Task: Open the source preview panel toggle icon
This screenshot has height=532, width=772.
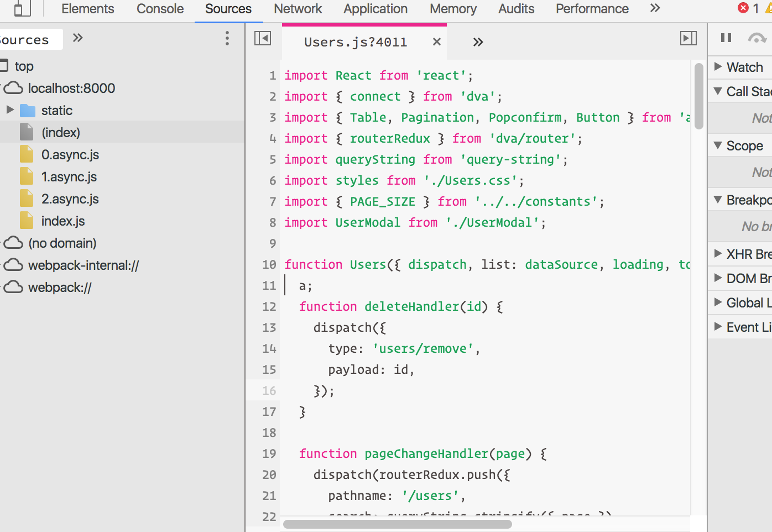Action: tap(688, 39)
